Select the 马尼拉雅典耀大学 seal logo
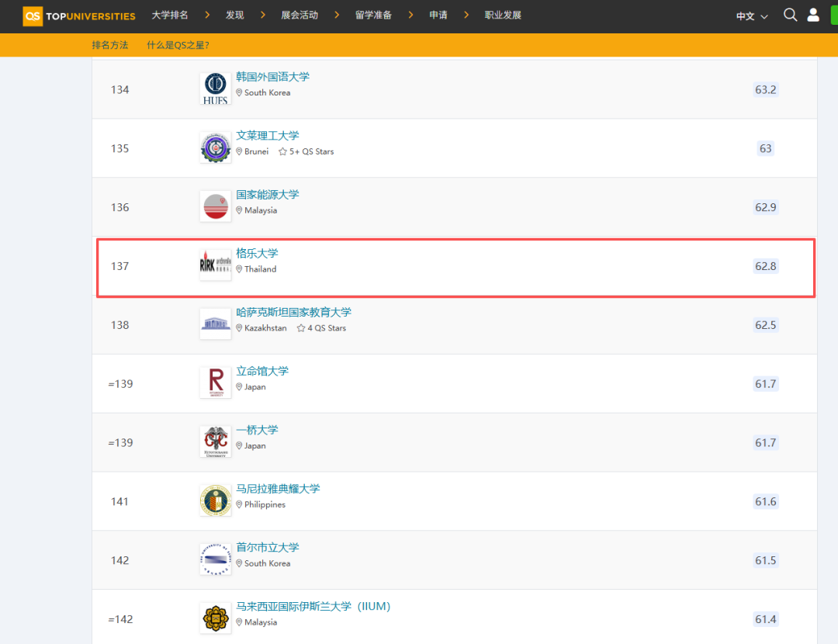 [x=215, y=500]
